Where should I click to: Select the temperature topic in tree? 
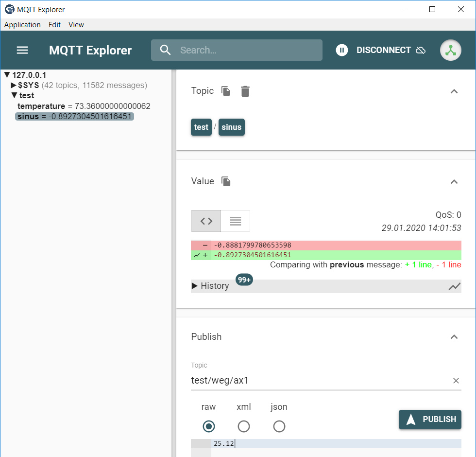pyautogui.click(x=84, y=106)
